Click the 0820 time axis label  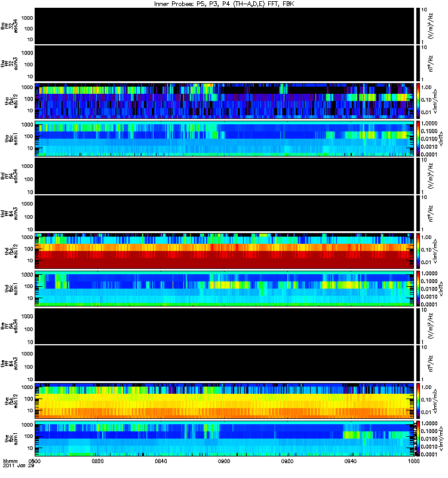pyautogui.click(x=98, y=461)
